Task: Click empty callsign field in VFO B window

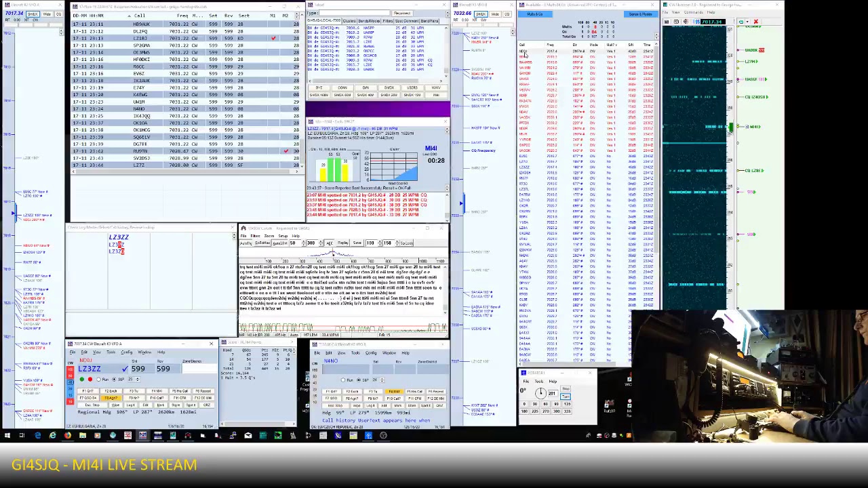Action: point(345,369)
